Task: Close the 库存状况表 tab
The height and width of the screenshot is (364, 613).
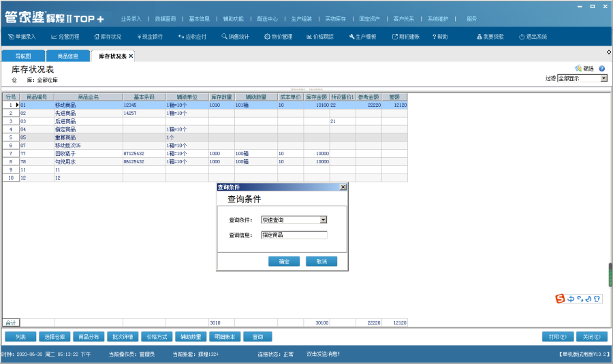Action: 131,56
